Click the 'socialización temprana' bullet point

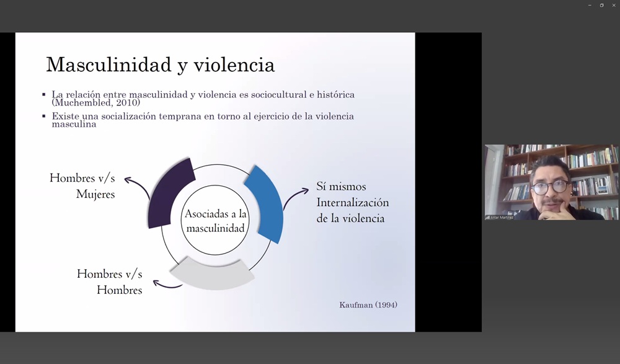[x=203, y=120]
